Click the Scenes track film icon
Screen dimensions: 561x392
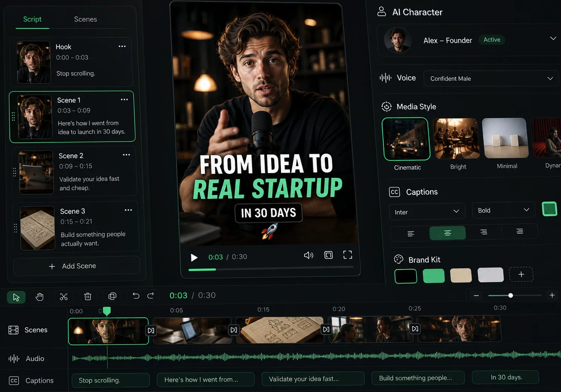point(13,330)
